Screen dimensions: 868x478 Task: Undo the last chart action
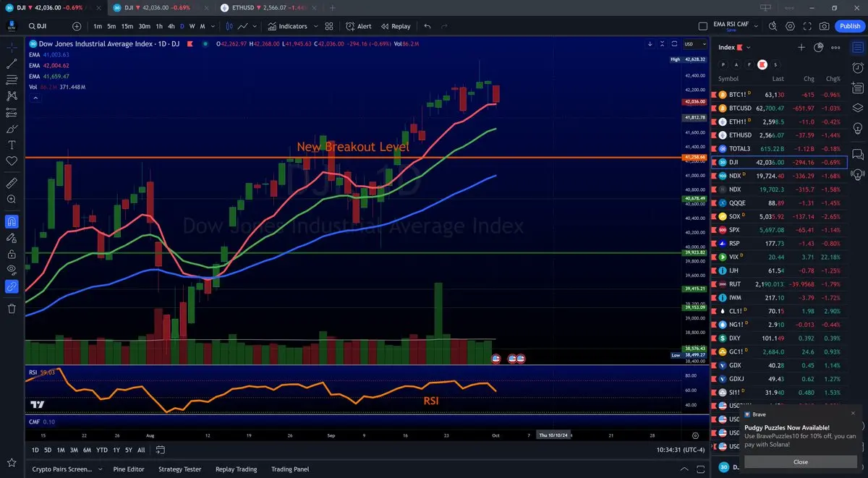[x=427, y=26]
